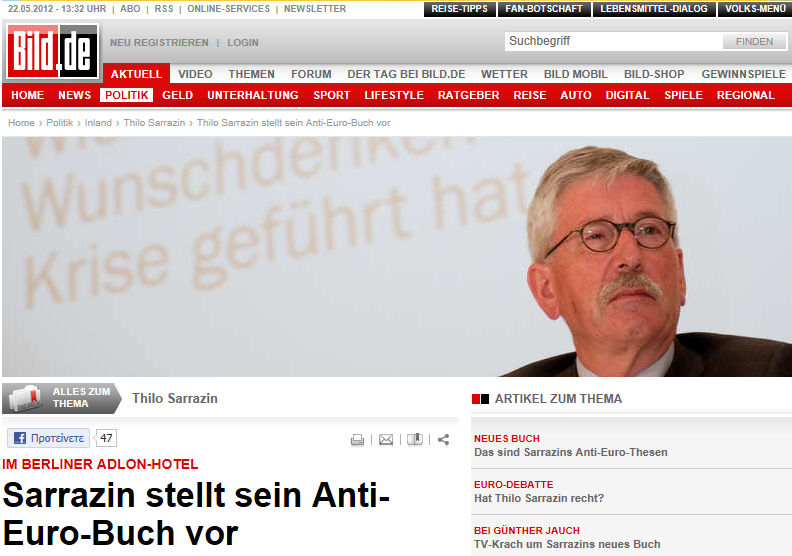This screenshot has width=792, height=556.
Task: Click the Finden search button
Action: 753,42
